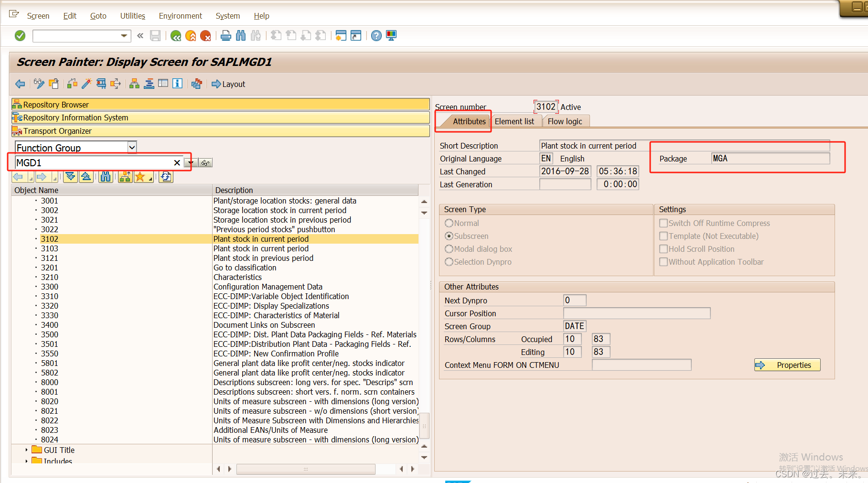The height and width of the screenshot is (483, 868).
Task: Click the Properties button
Action: tap(787, 365)
